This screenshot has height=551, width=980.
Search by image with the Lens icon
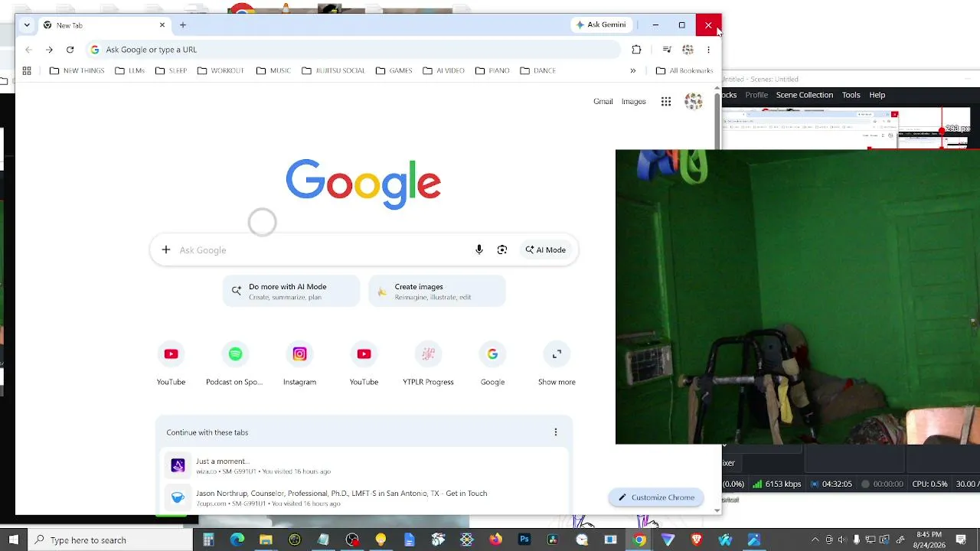click(502, 250)
